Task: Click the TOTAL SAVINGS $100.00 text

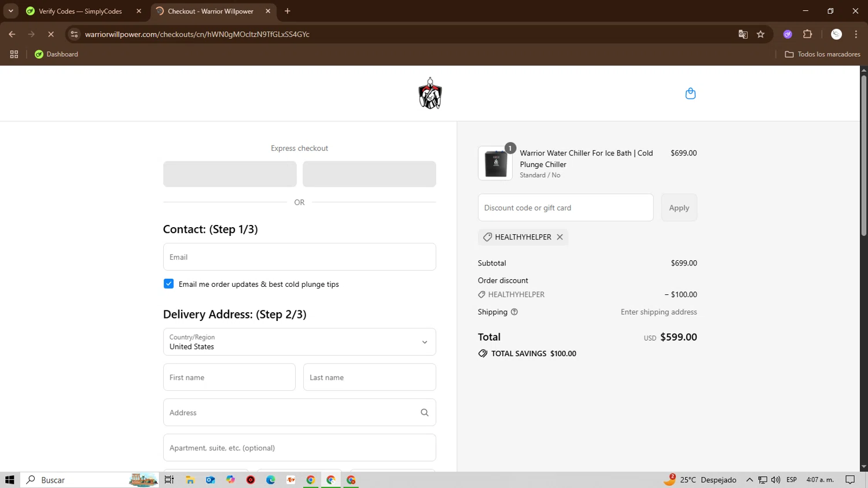Action: (534, 353)
